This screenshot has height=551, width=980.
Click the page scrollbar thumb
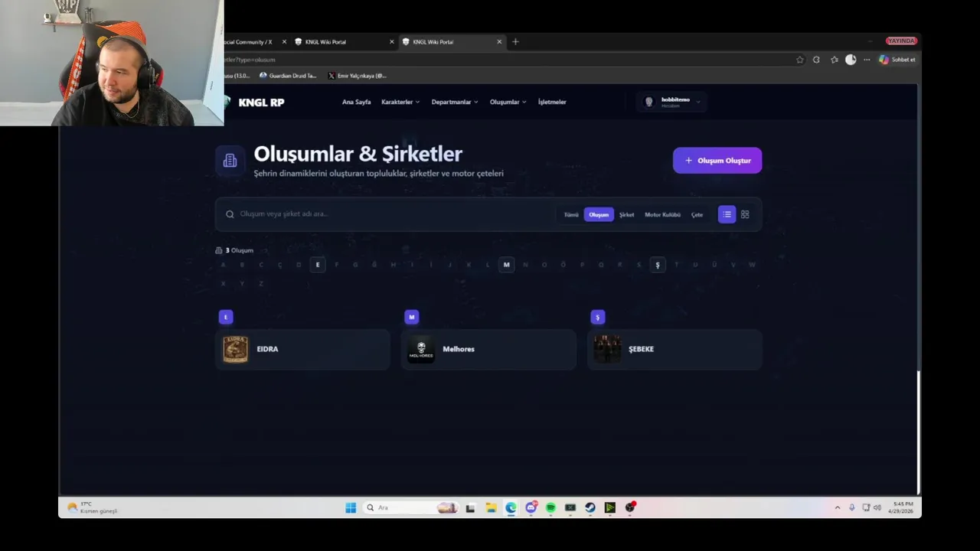point(918,432)
